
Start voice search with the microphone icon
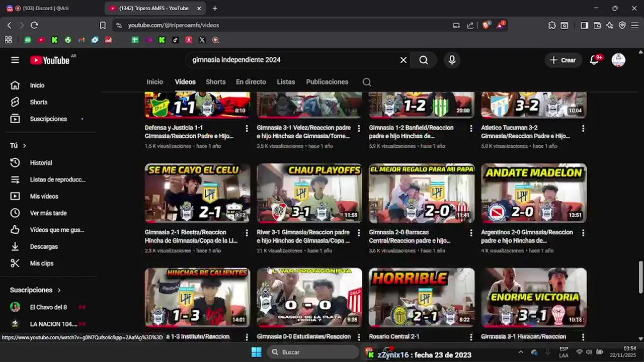coord(452,60)
